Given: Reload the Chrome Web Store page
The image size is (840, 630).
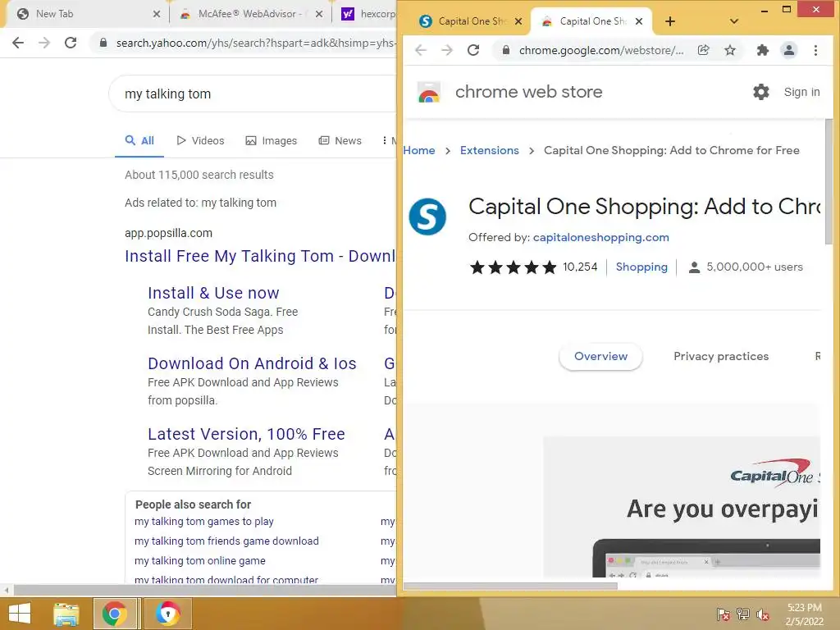Looking at the screenshot, I should click(473, 50).
